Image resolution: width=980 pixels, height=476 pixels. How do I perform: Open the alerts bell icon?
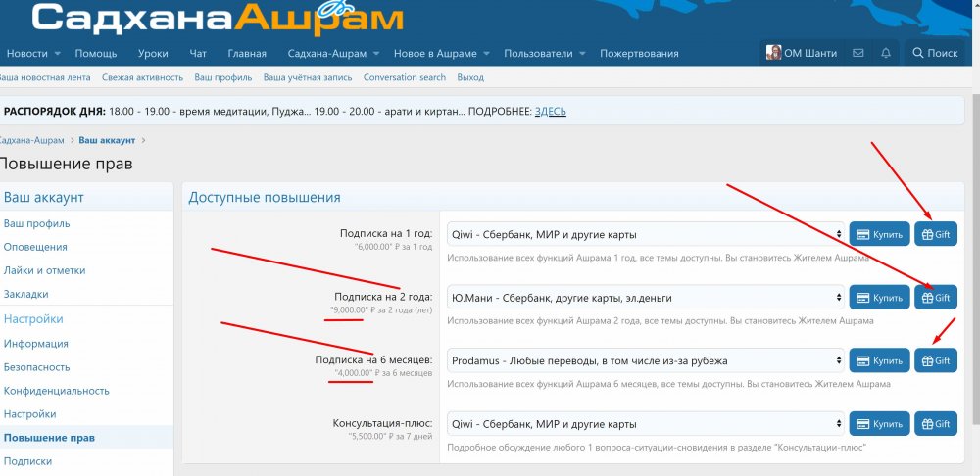(886, 53)
